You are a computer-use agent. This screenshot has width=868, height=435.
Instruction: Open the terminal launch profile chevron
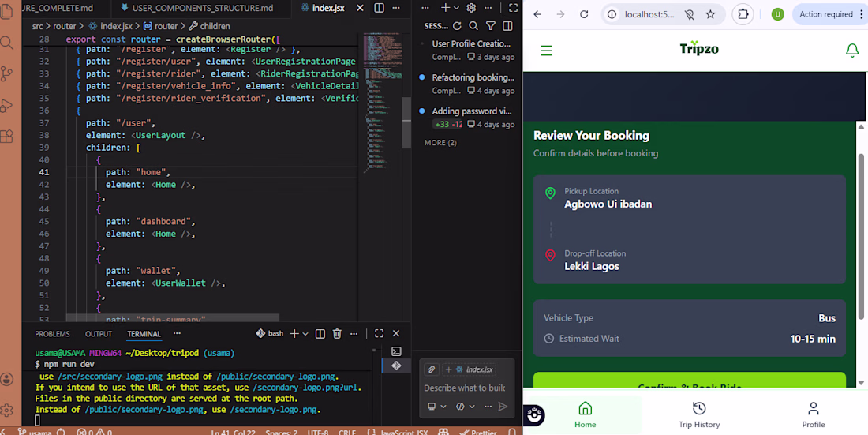tap(305, 334)
